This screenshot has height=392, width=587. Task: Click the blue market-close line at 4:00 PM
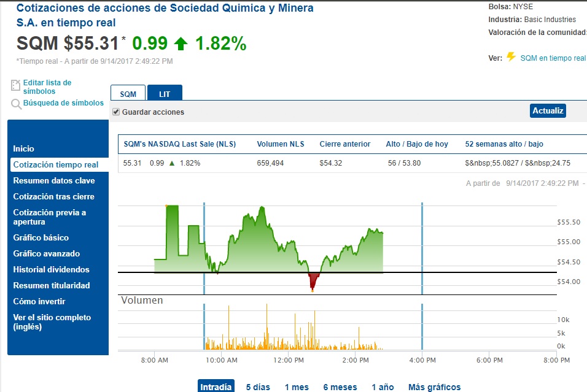422,248
